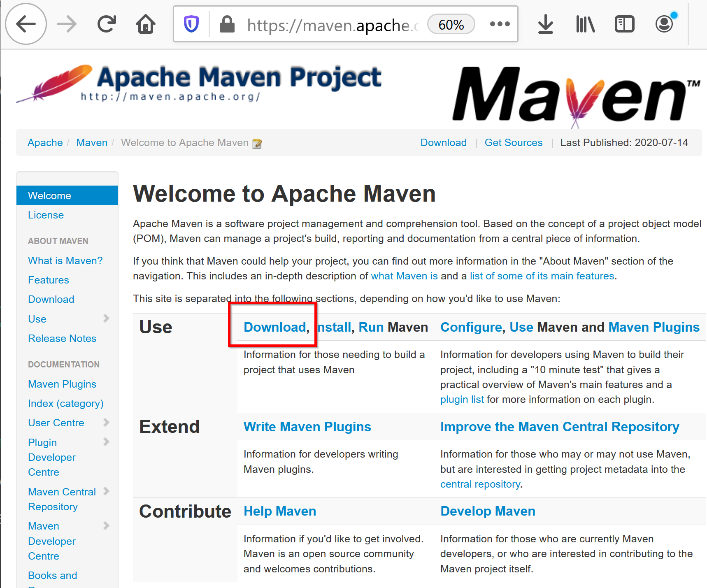Click 'Welcome to Apache Maven' breadcrumb text
707x588 pixels.
pos(184,143)
